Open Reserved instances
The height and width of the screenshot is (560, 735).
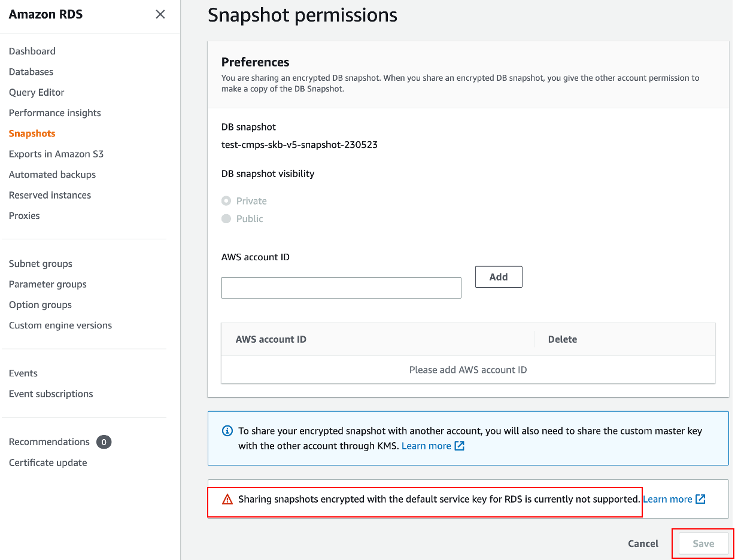[x=50, y=195]
